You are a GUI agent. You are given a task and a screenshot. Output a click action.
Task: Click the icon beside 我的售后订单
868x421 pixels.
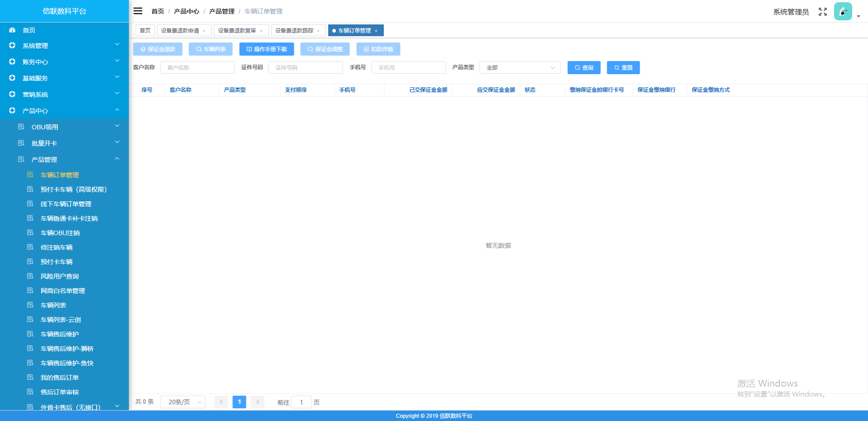pyautogui.click(x=30, y=377)
